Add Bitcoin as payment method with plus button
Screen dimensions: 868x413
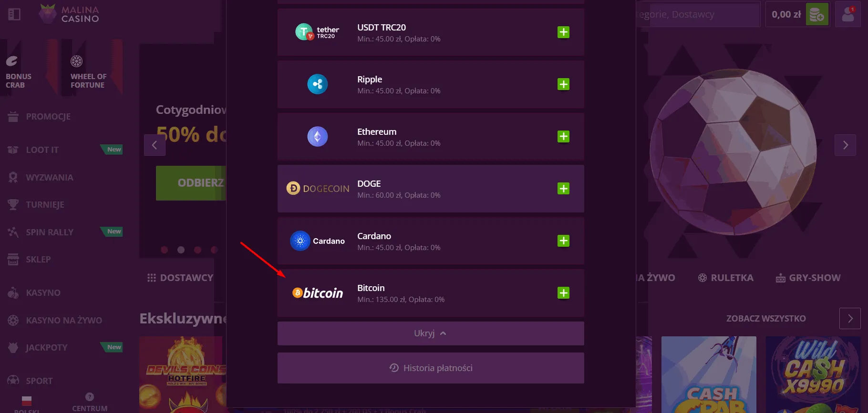[563, 293]
